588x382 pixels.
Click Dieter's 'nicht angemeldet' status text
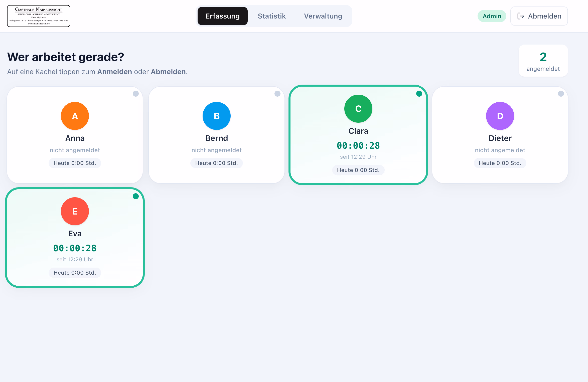coord(500,150)
